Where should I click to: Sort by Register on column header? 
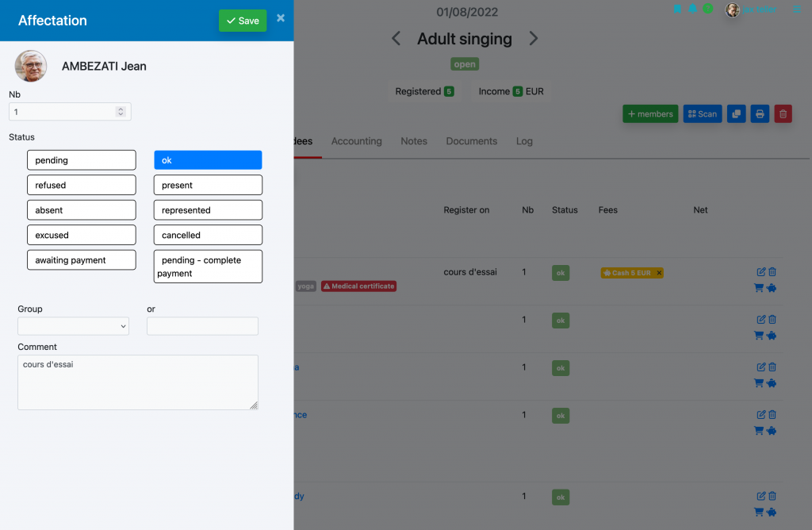[x=466, y=209]
